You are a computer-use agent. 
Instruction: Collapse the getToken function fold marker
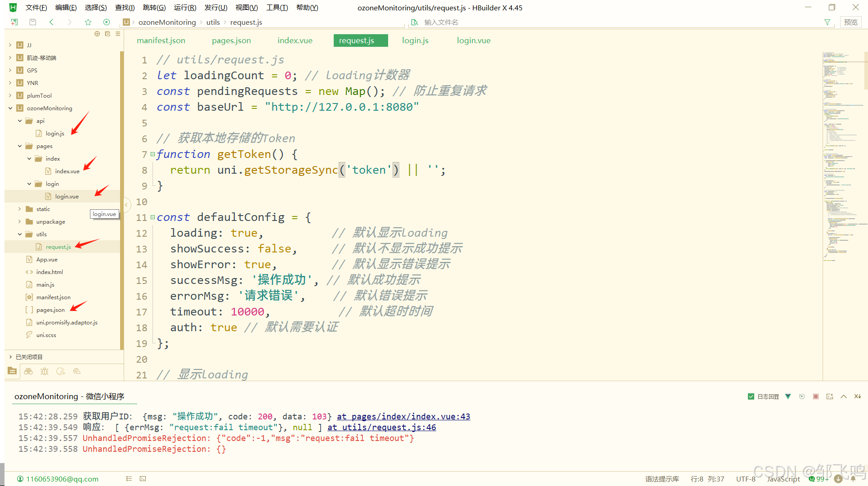152,154
